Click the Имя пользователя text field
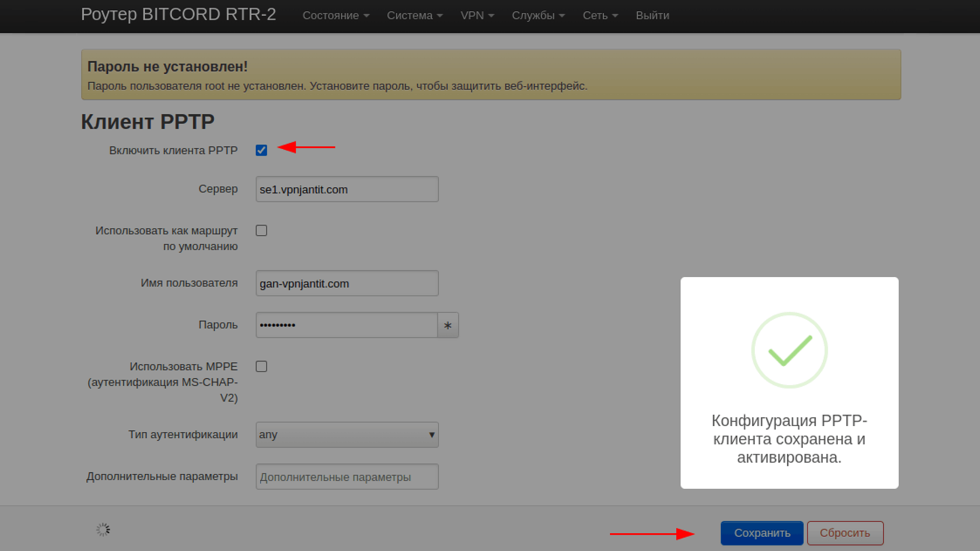Image resolution: width=980 pixels, height=551 pixels. [x=347, y=284]
